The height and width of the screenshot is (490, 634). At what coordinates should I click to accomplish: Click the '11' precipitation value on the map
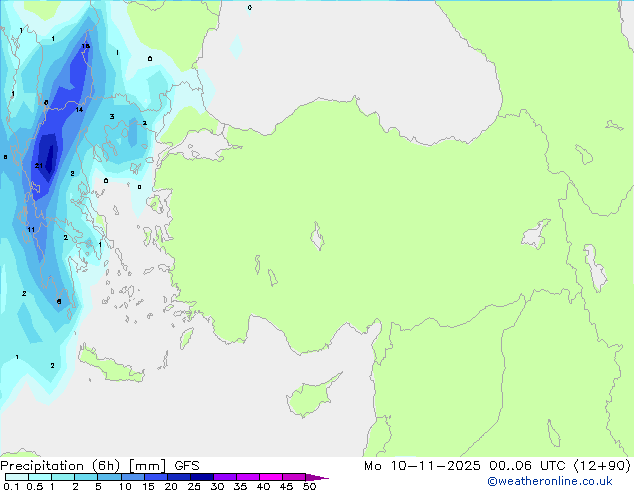point(31,230)
